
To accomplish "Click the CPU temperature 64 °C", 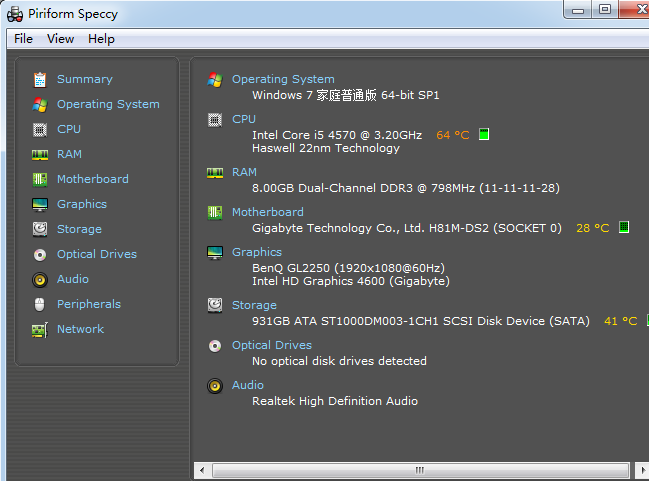I will 452,135.
